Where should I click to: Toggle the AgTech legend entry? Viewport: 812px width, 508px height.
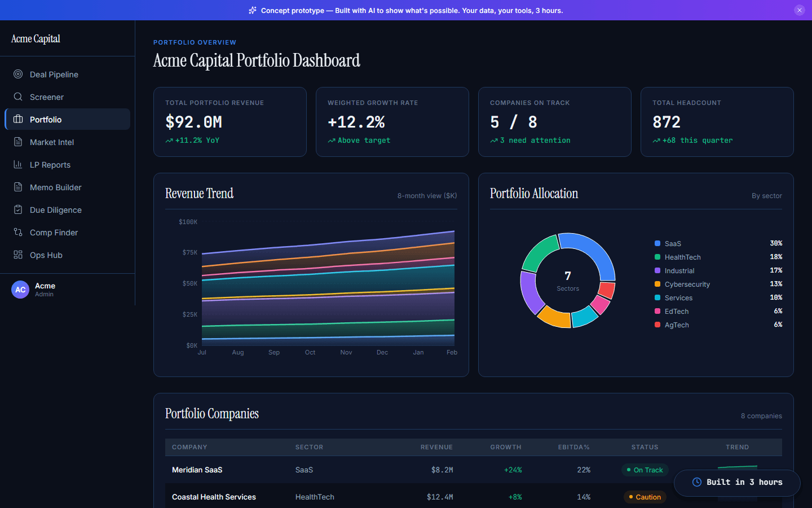pos(677,325)
